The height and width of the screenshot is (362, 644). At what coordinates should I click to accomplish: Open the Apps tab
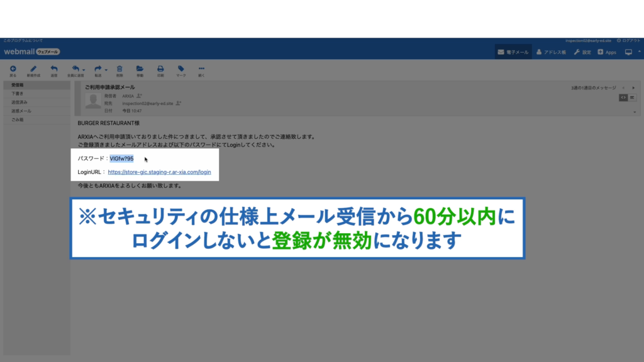click(607, 52)
